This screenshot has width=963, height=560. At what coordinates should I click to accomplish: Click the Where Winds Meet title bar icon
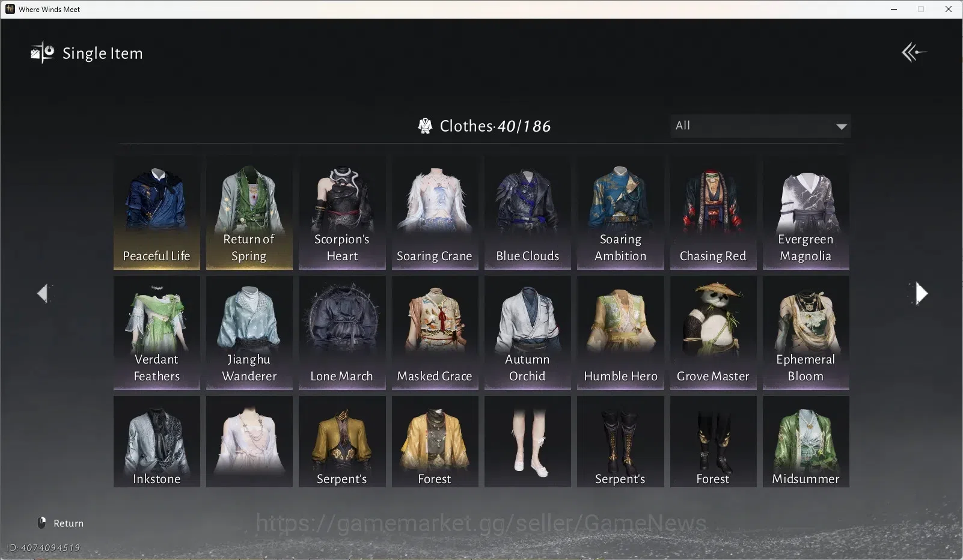point(10,9)
